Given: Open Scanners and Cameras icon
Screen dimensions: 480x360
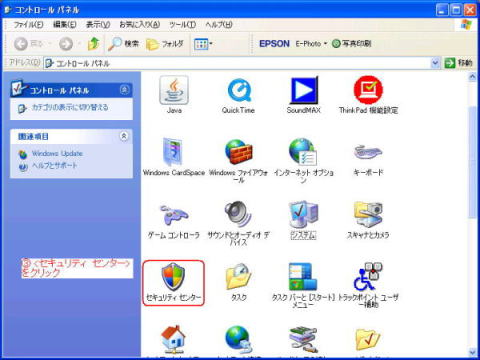Looking at the screenshot, I should [x=368, y=214].
